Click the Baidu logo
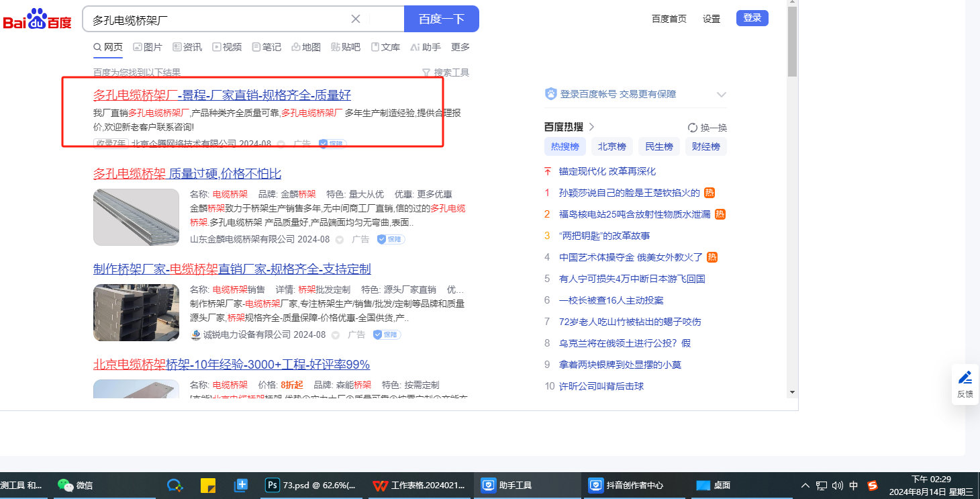The width and height of the screenshot is (980, 499). pyautogui.click(x=37, y=20)
